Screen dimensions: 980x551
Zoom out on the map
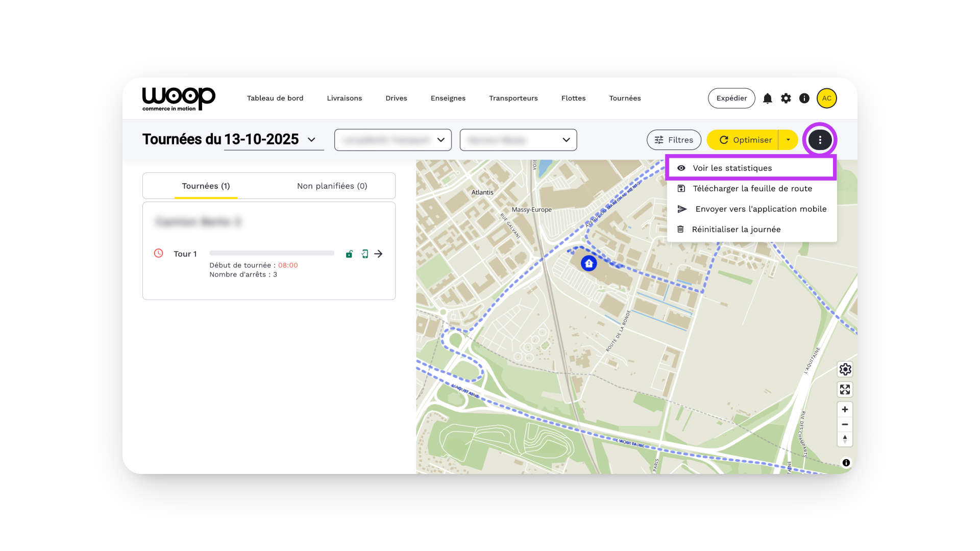pyautogui.click(x=845, y=424)
